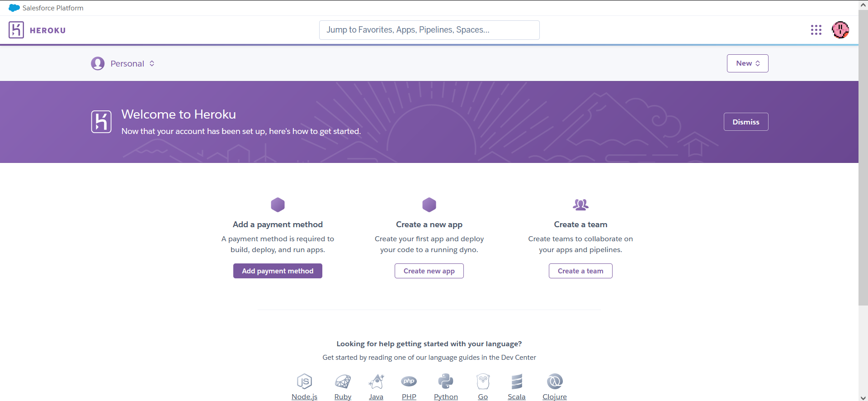Click the new app hexagon icon
This screenshot has width=868, height=401.
[429, 205]
